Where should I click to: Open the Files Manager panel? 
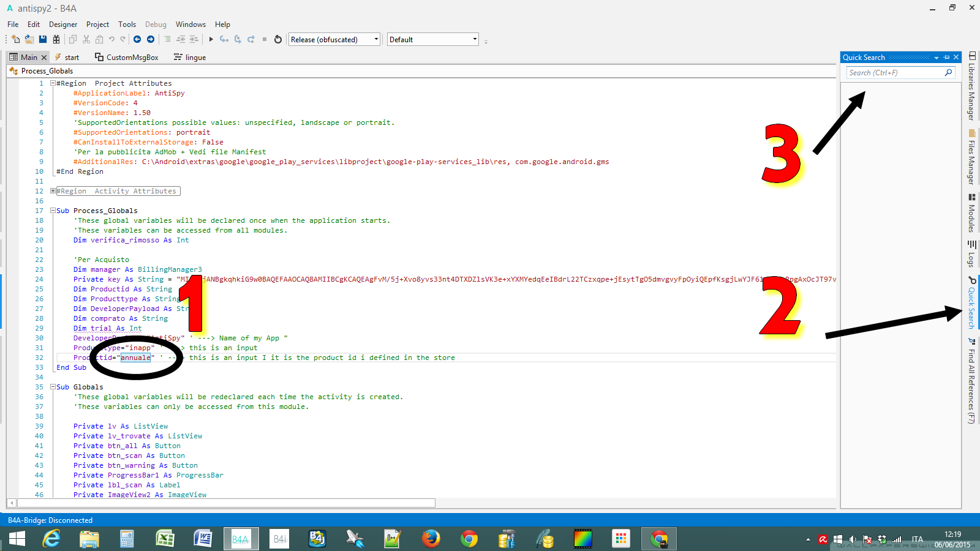pyautogui.click(x=971, y=154)
